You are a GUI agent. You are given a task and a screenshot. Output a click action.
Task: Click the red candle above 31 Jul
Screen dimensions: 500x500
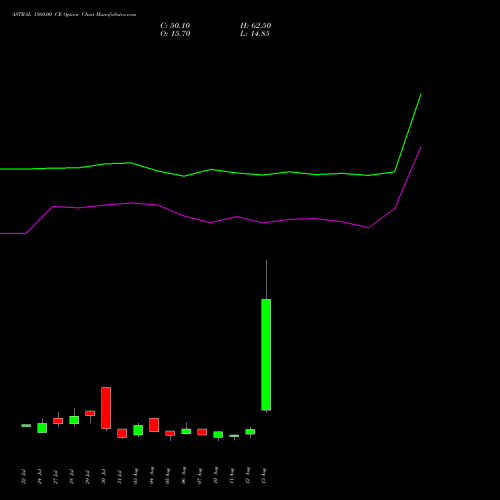click(122, 433)
